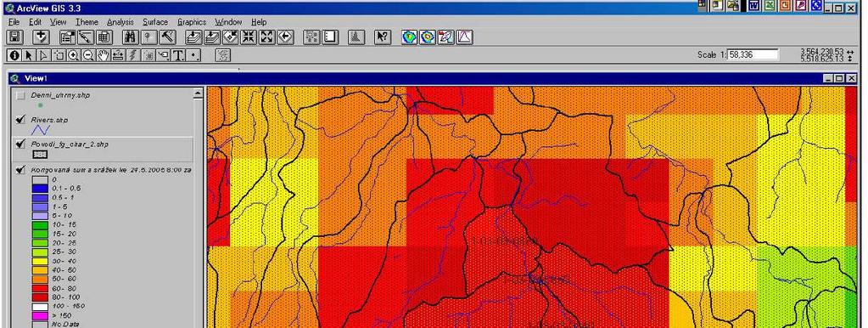This screenshot has height=328, width=868.
Task: Click the Find binoculars icon
Action: 131,37
